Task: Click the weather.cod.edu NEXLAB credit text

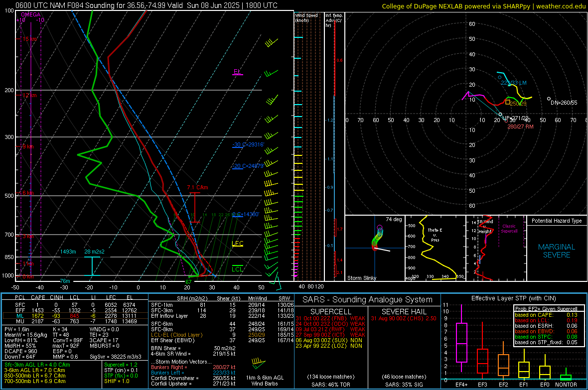Action: 484,6
